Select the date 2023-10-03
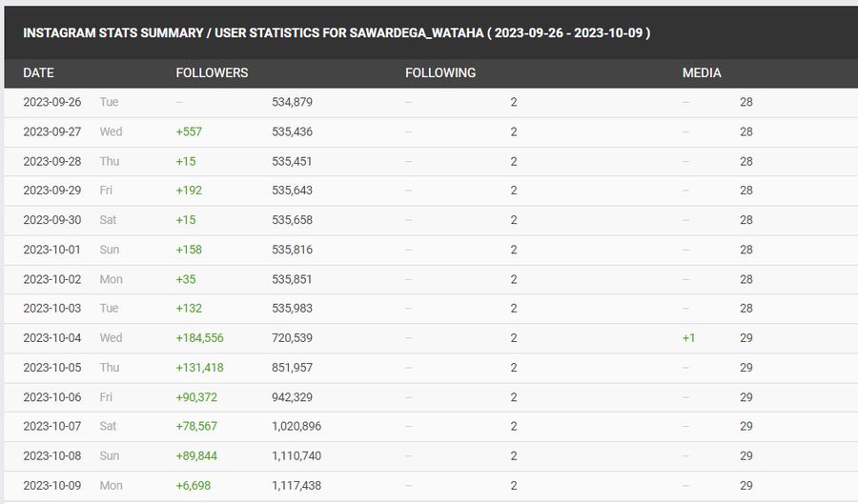Image resolution: width=858 pixels, height=504 pixels. coord(52,308)
